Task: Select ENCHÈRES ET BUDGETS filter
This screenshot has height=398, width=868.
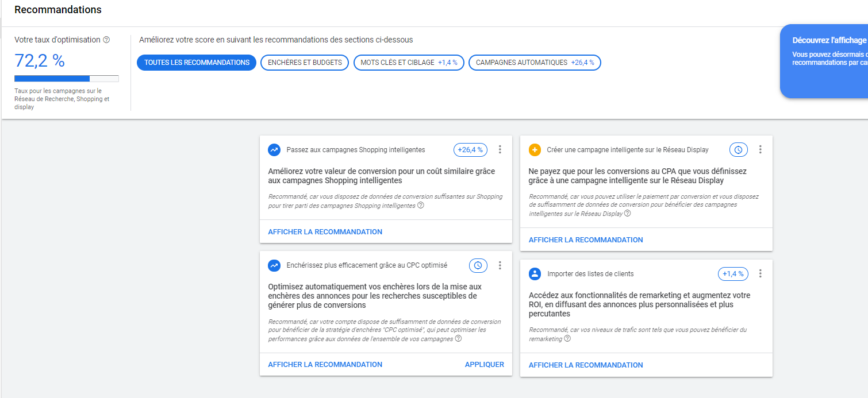Action: point(305,63)
